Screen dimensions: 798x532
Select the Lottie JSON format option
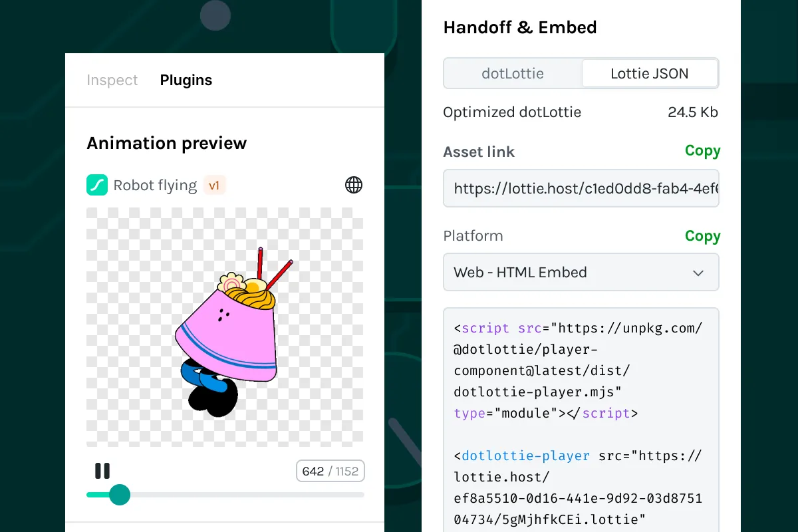650,73
